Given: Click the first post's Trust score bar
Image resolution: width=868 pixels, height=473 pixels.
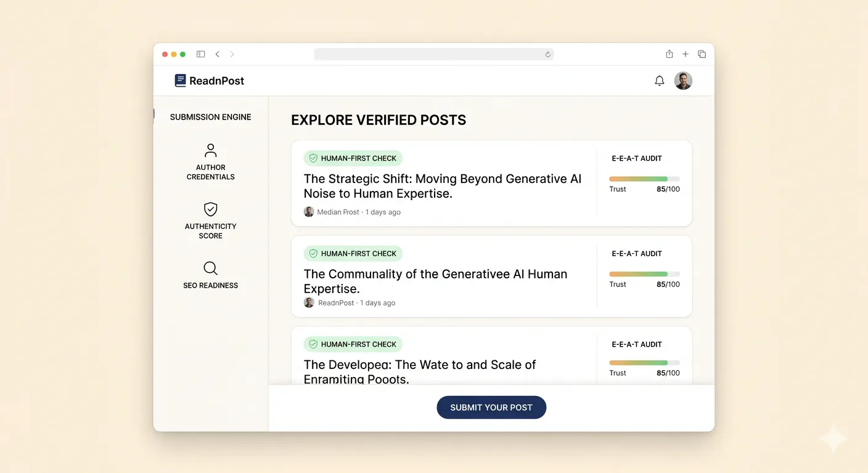Looking at the screenshot, I should coord(644,179).
